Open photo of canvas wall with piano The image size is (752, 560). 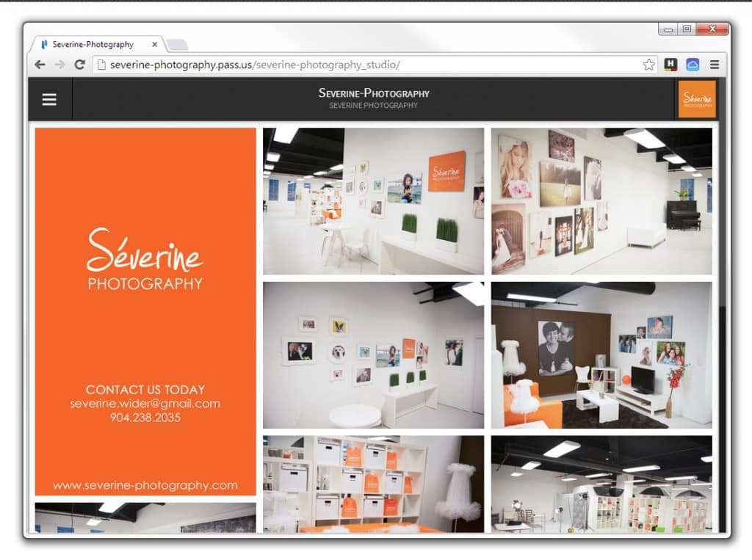601,201
